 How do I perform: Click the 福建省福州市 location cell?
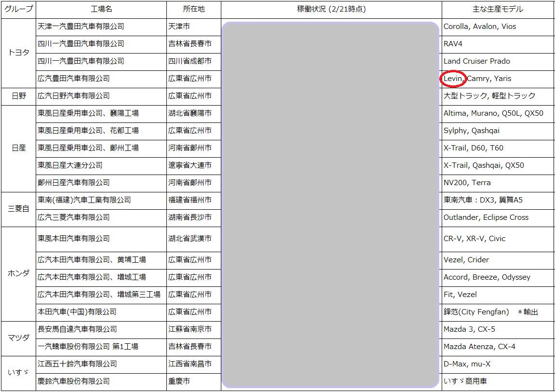(194, 200)
